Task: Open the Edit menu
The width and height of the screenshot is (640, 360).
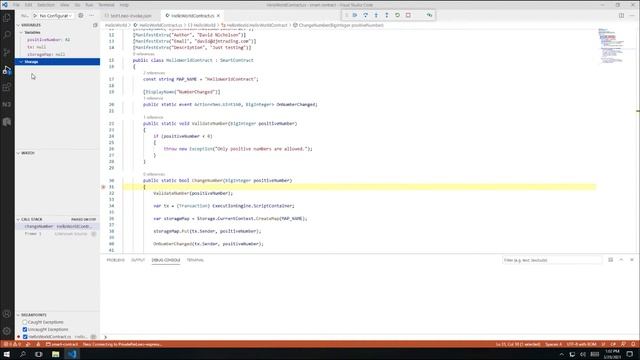Action: pyautogui.click(x=29, y=5)
